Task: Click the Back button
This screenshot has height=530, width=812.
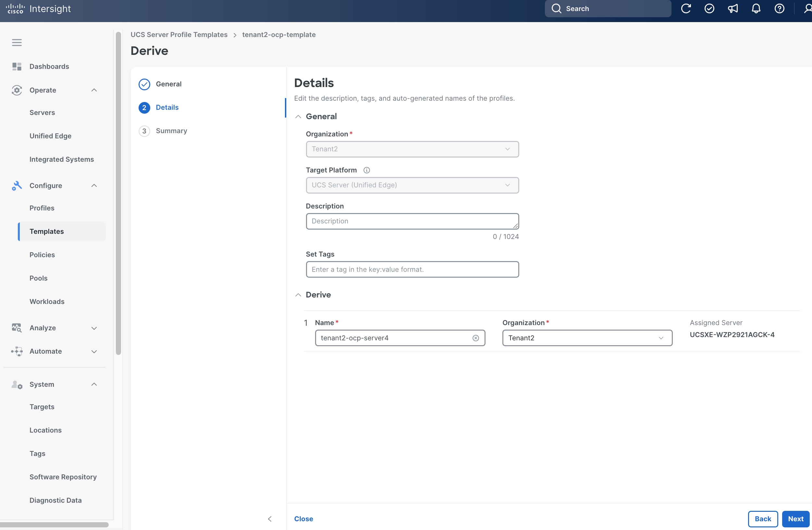Action: (763, 519)
